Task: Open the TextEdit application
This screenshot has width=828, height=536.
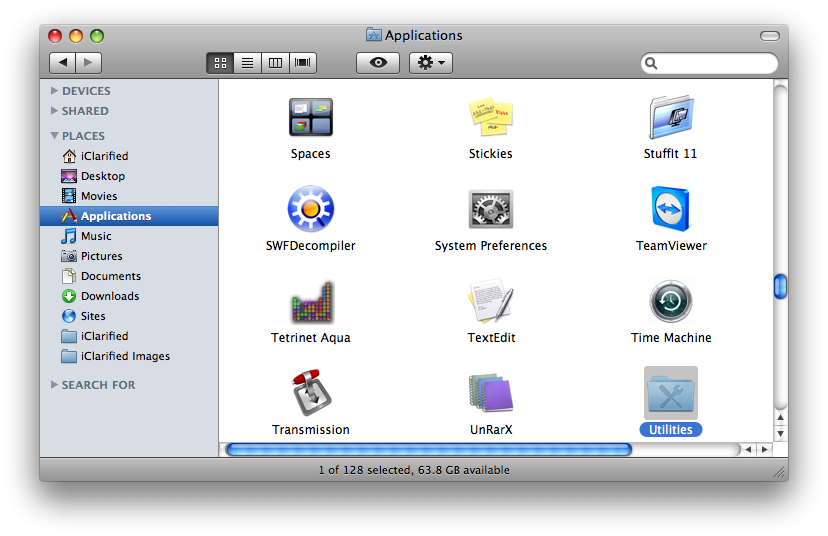Action: tap(490, 302)
